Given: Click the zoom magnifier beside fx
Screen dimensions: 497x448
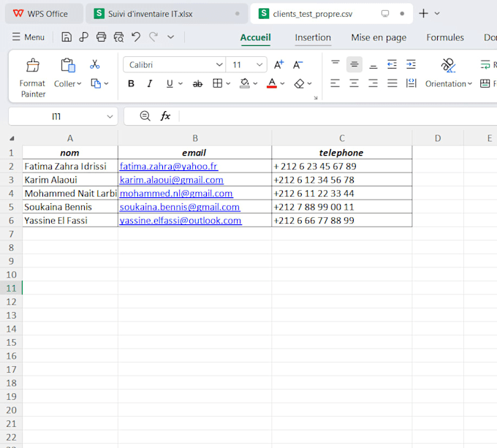Looking at the screenshot, I should [145, 116].
